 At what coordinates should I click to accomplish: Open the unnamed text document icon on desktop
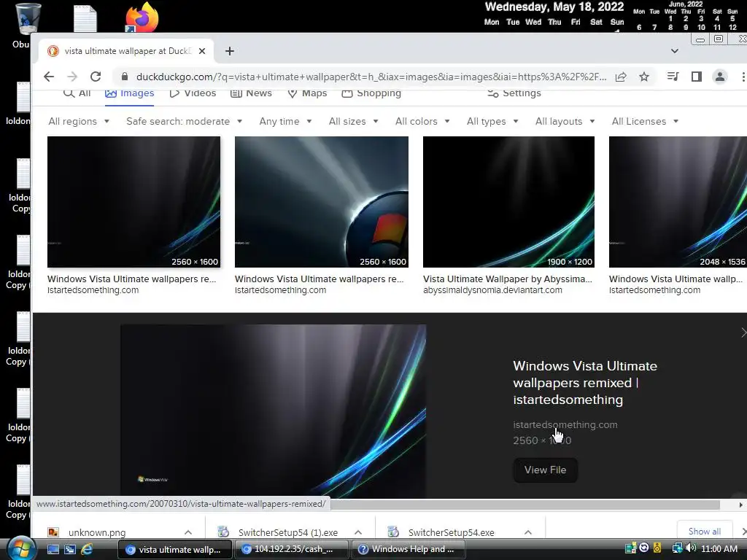85,19
